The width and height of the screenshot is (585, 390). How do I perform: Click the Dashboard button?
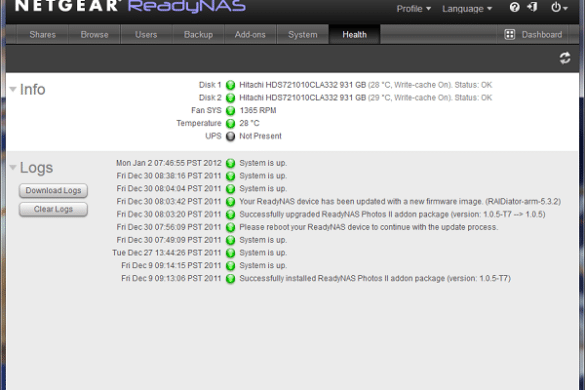tap(533, 35)
